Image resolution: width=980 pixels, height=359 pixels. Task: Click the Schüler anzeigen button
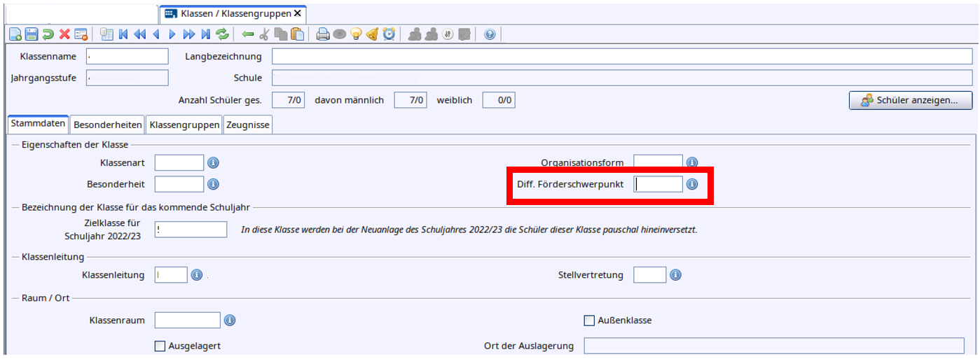[911, 100]
